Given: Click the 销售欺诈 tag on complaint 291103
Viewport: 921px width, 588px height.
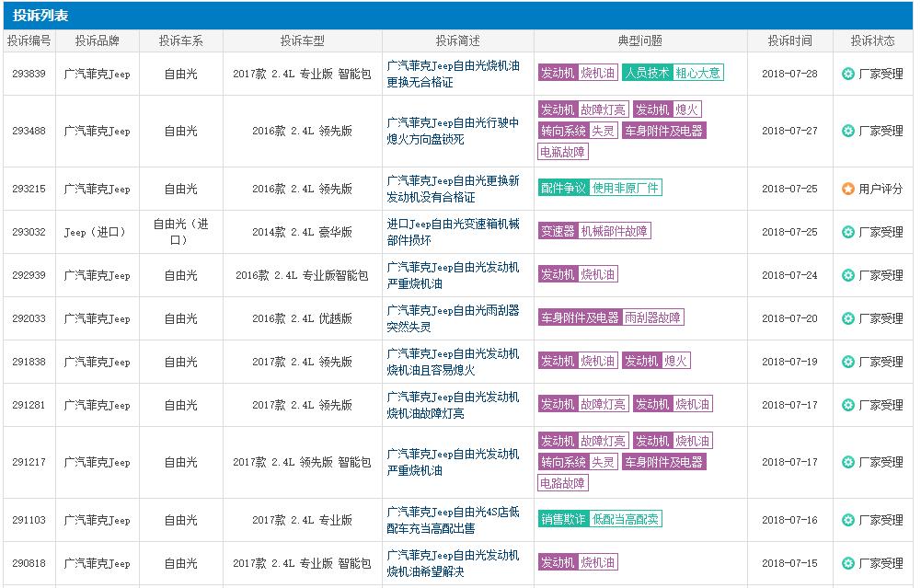Looking at the screenshot, I should 564,520.
